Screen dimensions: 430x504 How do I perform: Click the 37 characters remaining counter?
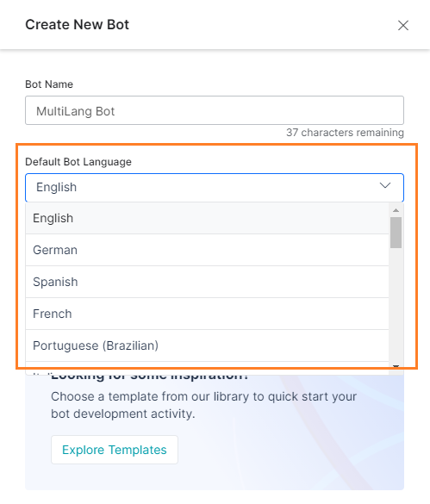345,133
